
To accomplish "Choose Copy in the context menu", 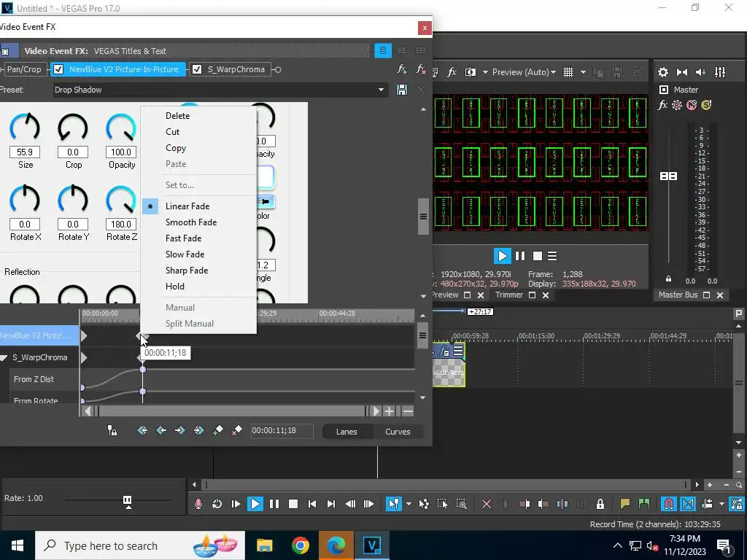I will tap(176, 148).
